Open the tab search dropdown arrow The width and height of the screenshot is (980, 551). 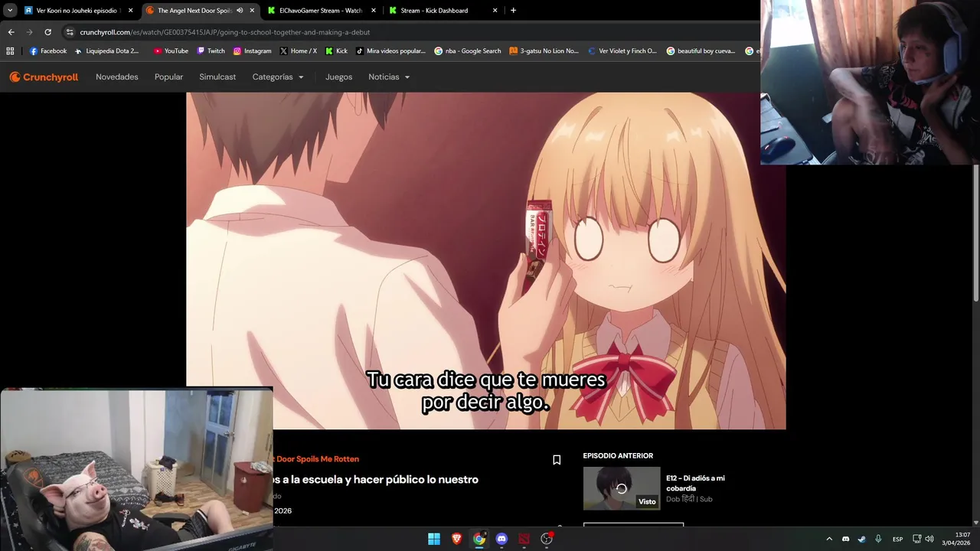click(10, 11)
